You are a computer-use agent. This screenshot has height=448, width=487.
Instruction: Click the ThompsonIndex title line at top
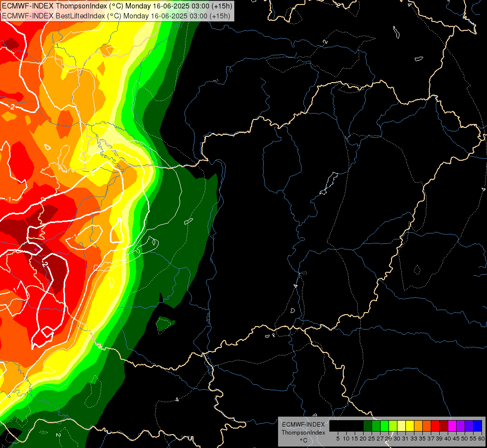117,6
